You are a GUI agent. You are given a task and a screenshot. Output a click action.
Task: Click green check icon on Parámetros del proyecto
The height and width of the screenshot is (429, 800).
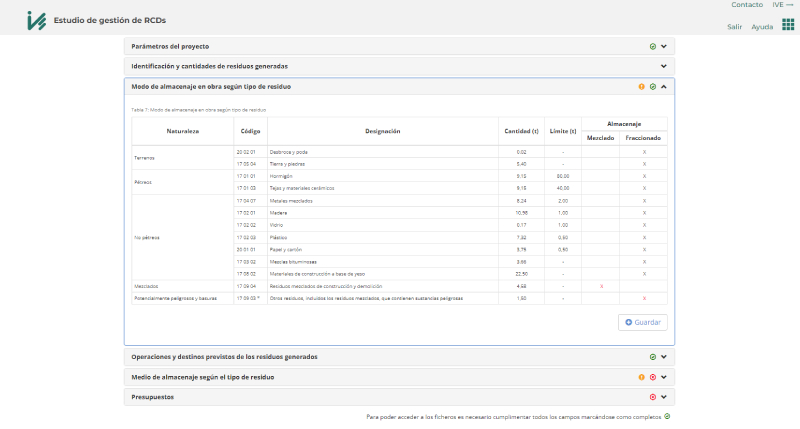click(x=653, y=46)
